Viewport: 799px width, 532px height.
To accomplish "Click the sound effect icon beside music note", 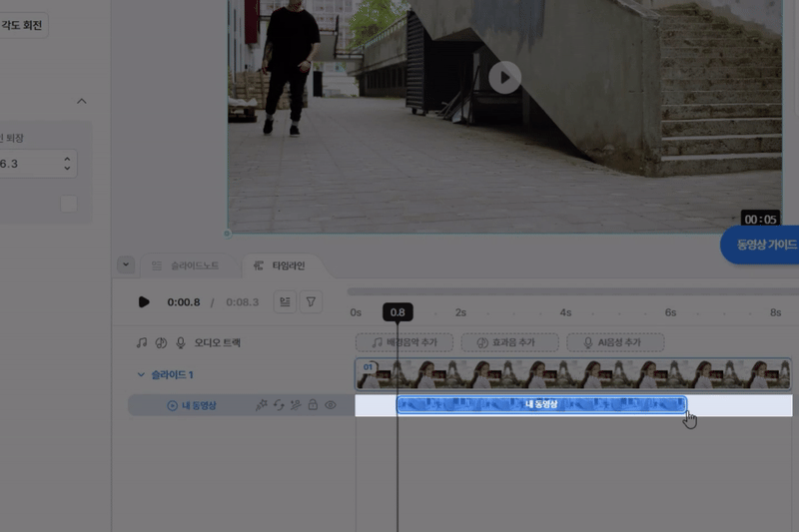I will (161, 342).
